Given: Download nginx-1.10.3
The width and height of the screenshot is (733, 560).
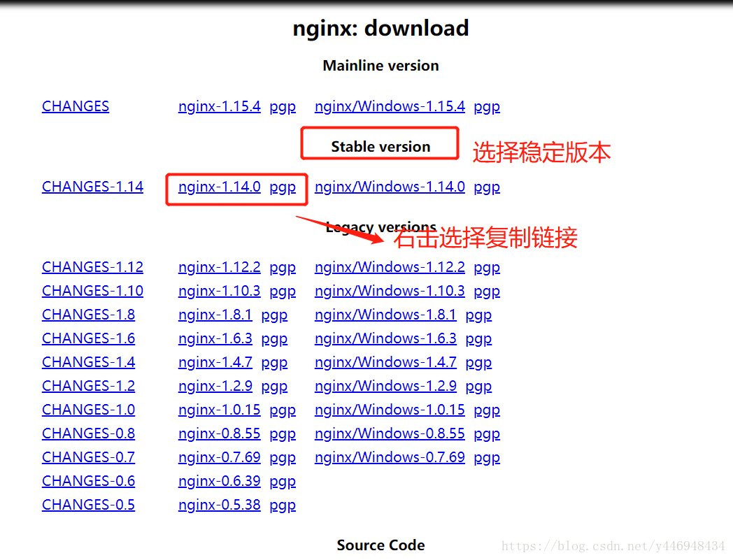Looking at the screenshot, I should coord(219,292).
